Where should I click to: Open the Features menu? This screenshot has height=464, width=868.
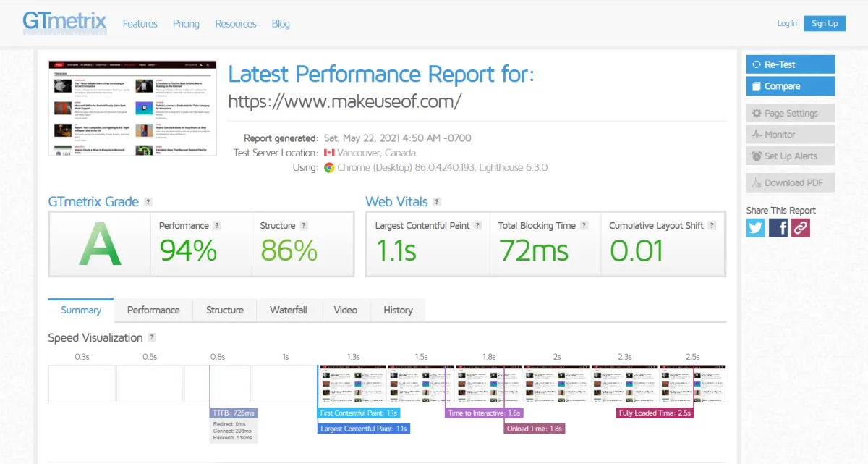pyautogui.click(x=140, y=24)
